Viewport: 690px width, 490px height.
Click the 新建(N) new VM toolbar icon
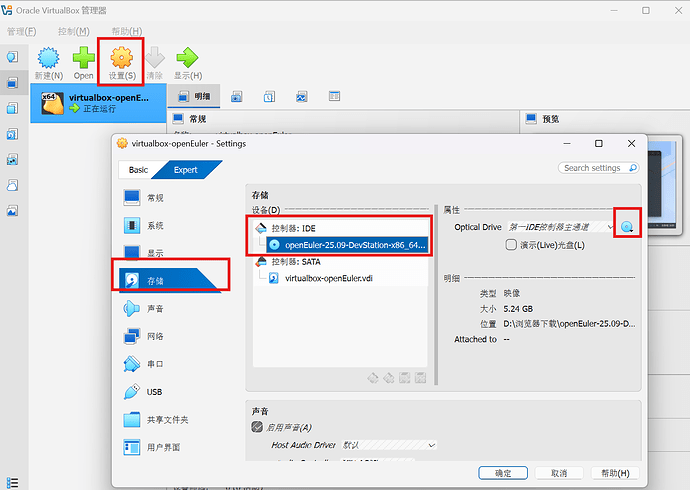pos(48,58)
